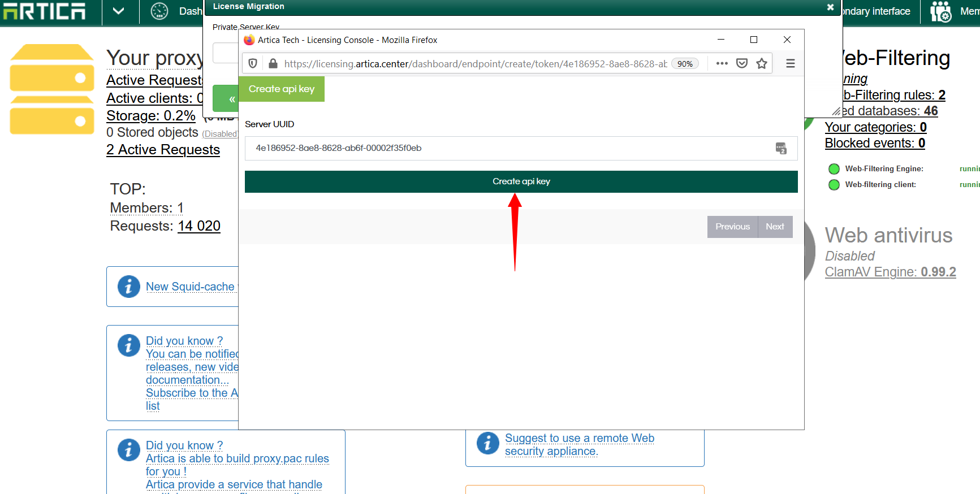
Task: Click the padlock site security icon
Action: [273, 63]
